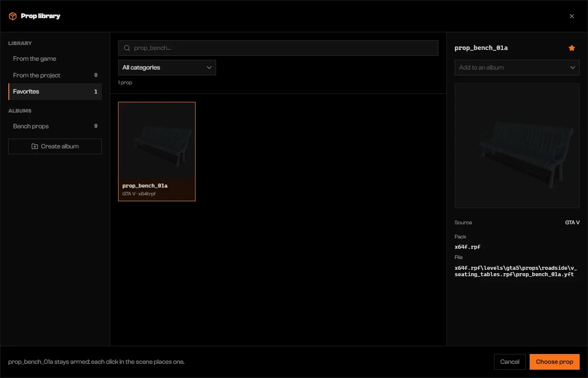Click the ALBUMS sidebar heading
This screenshot has height=378, width=588.
(20, 111)
